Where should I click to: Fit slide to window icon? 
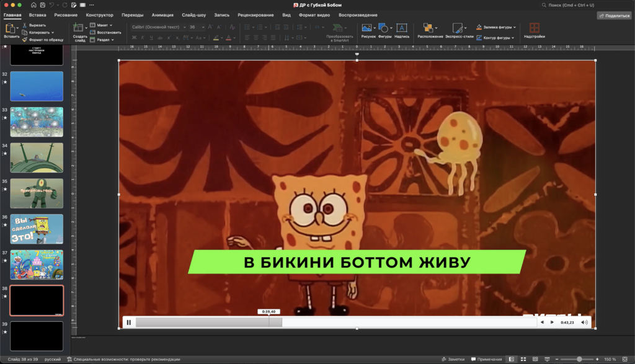coord(625,359)
